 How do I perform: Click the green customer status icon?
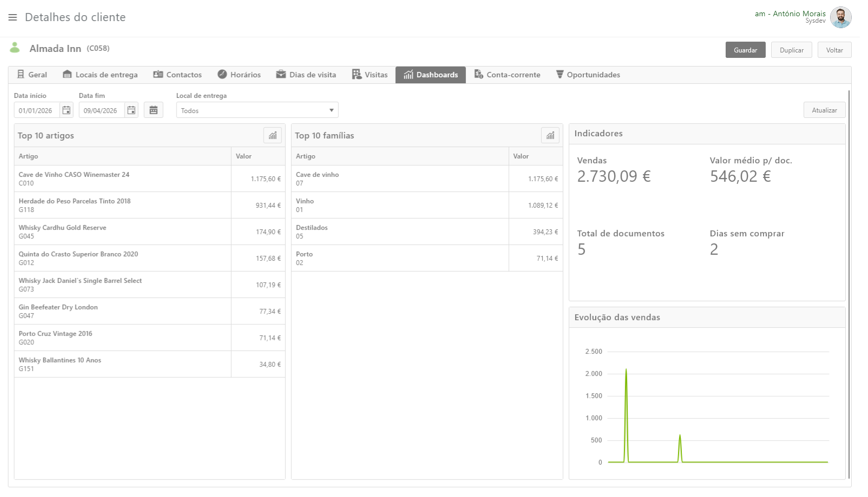pyautogui.click(x=15, y=48)
